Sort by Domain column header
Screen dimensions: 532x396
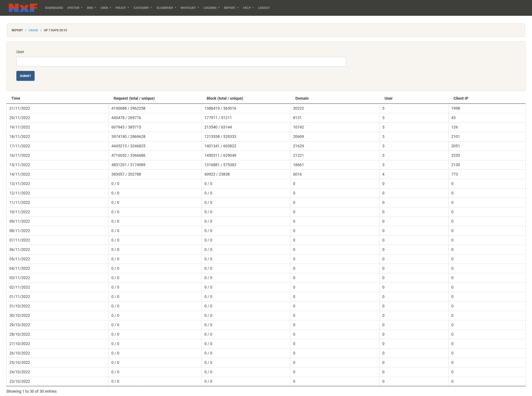[x=302, y=98]
